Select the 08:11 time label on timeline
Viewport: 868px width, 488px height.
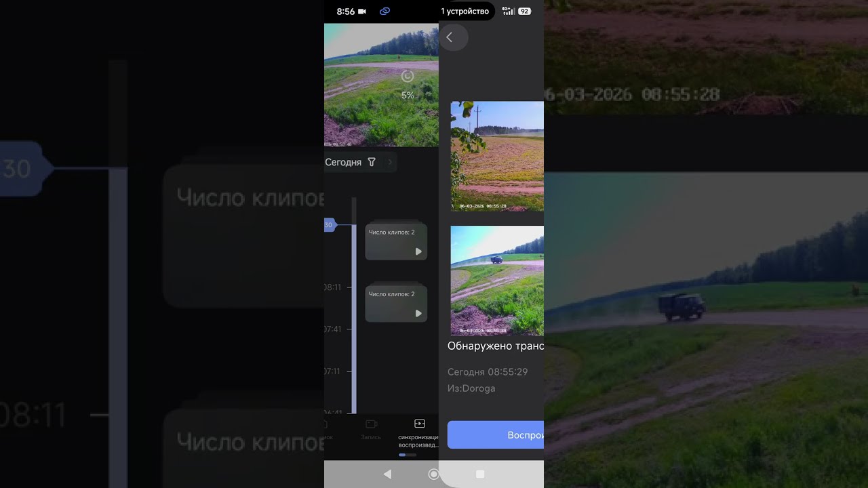(332, 287)
